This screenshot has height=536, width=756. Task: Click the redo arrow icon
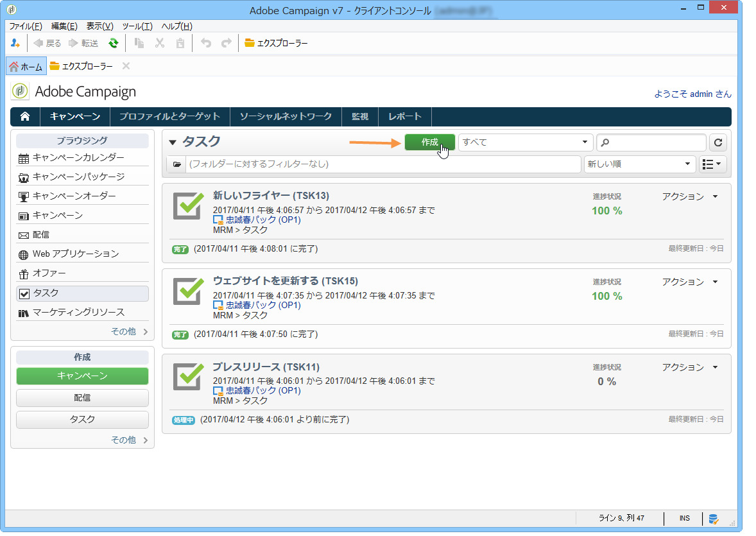click(226, 44)
